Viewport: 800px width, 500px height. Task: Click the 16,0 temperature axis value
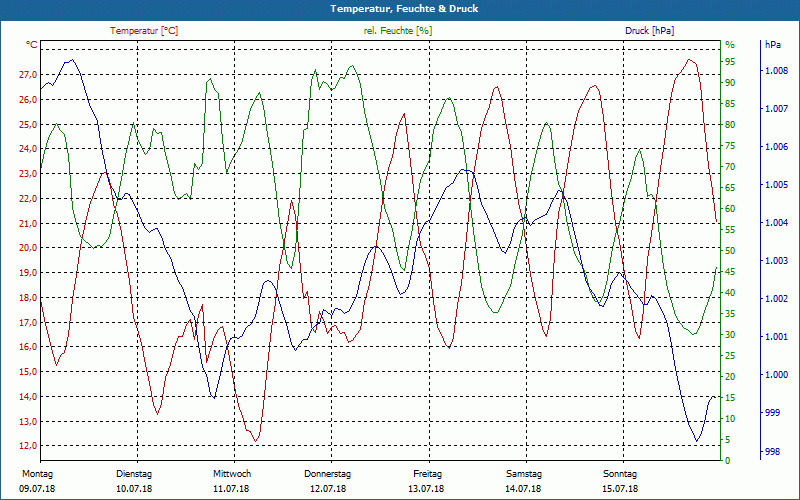pos(28,347)
